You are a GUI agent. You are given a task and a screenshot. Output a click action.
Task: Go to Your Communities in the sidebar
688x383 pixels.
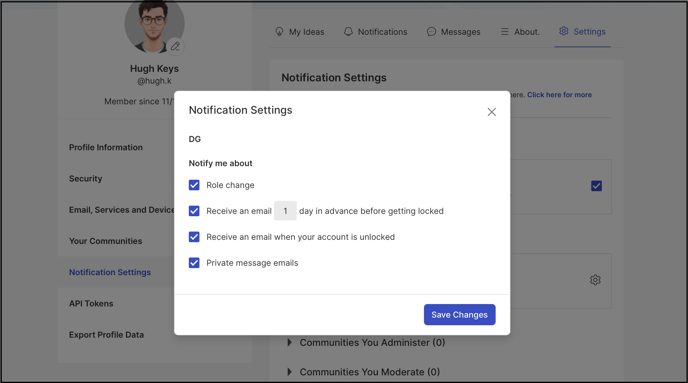[x=105, y=241]
